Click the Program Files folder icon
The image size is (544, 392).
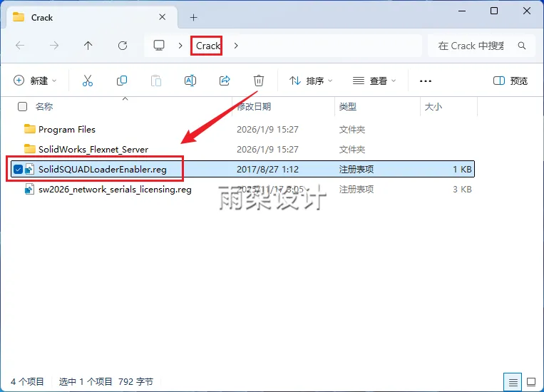[x=30, y=129]
